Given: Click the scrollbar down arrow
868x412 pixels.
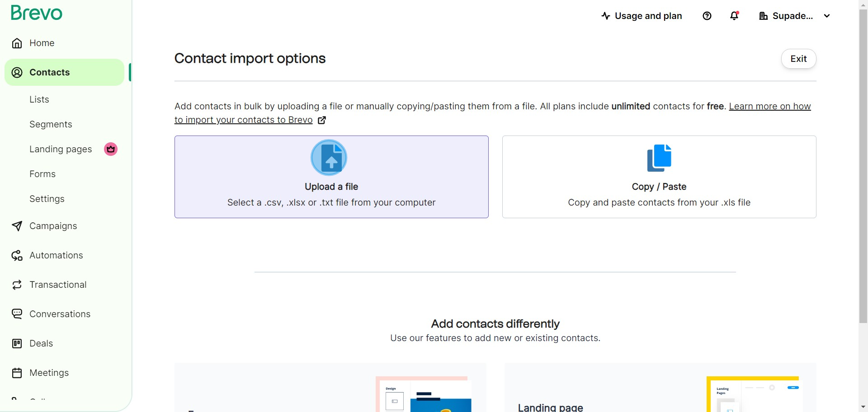Looking at the screenshot, I should (863, 407).
